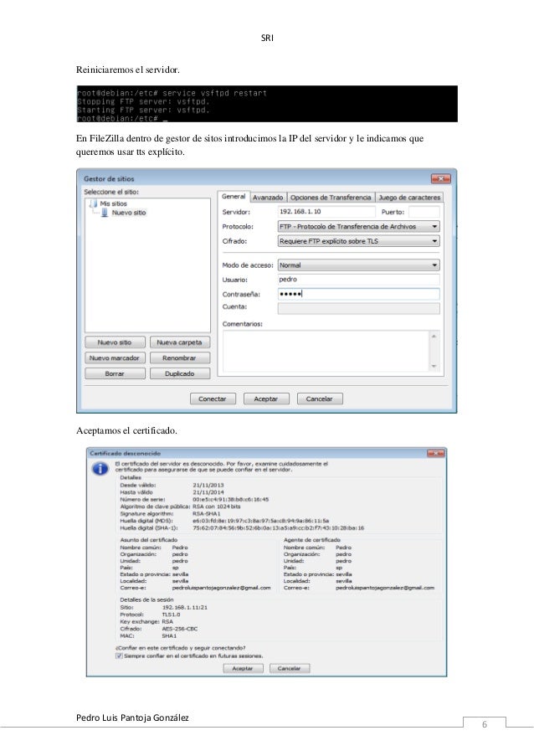Image resolution: width=534 pixels, height=756 pixels.
Task: Click the 21/11/2014 valid-until date
Action: tap(208, 492)
